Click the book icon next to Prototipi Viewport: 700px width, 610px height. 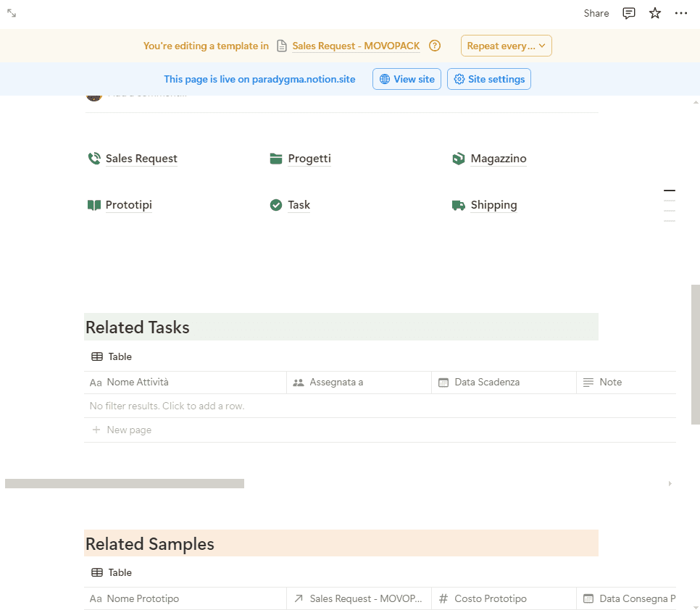coord(93,205)
